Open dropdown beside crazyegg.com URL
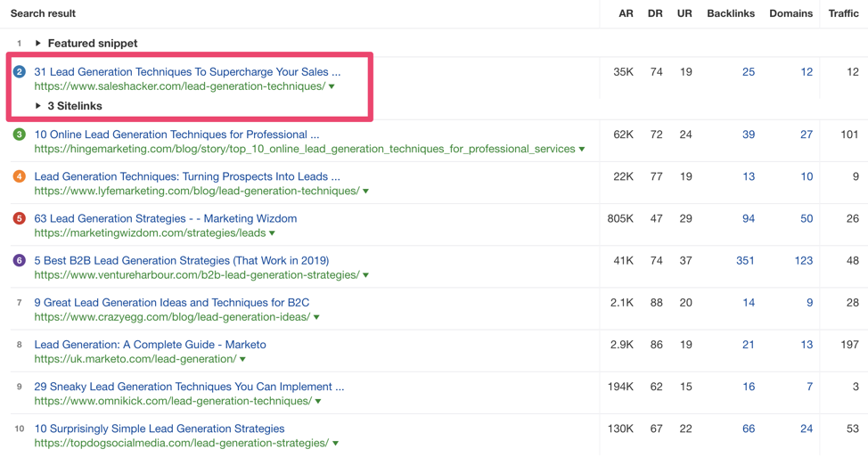868x465 pixels. pos(317,317)
